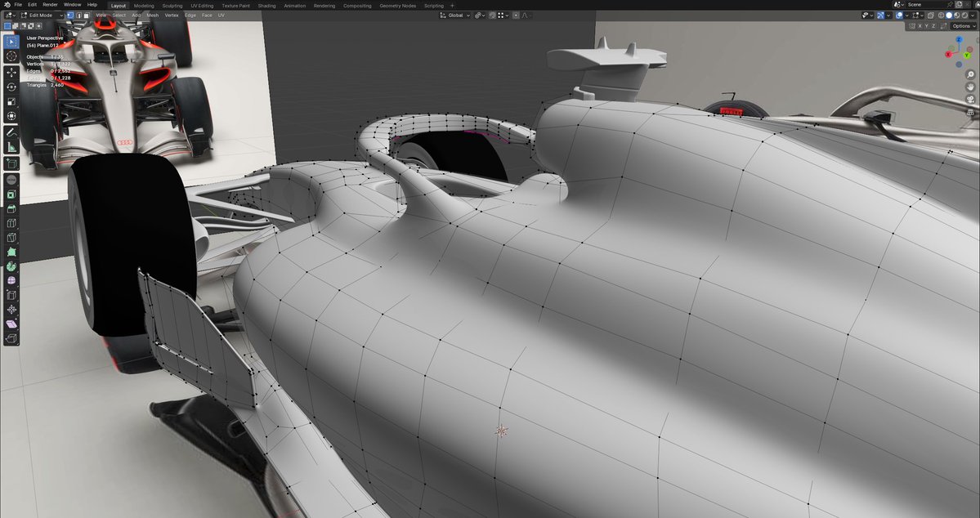Image resolution: width=980 pixels, height=518 pixels.
Task: Switch to orthographic/perspective grid icon
Action: [971, 112]
